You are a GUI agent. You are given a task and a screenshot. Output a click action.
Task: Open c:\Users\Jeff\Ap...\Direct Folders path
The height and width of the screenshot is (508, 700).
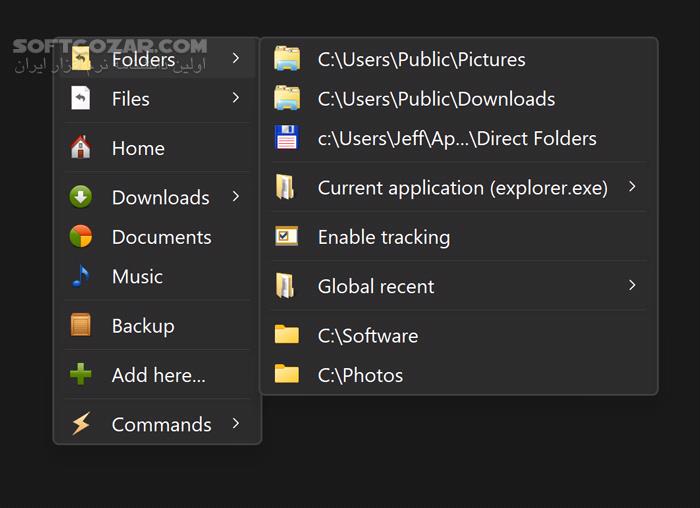(457, 138)
